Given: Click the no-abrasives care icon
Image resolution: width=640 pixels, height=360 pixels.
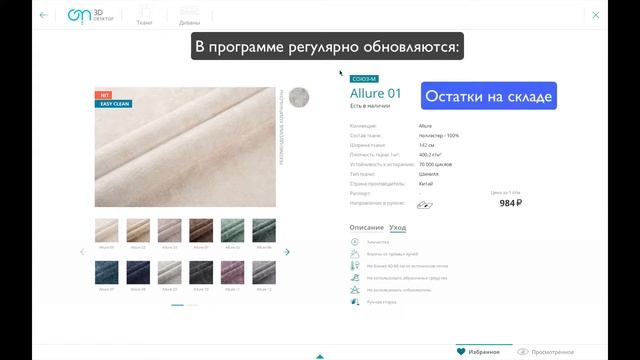Looking at the screenshot, I should (x=355, y=278).
